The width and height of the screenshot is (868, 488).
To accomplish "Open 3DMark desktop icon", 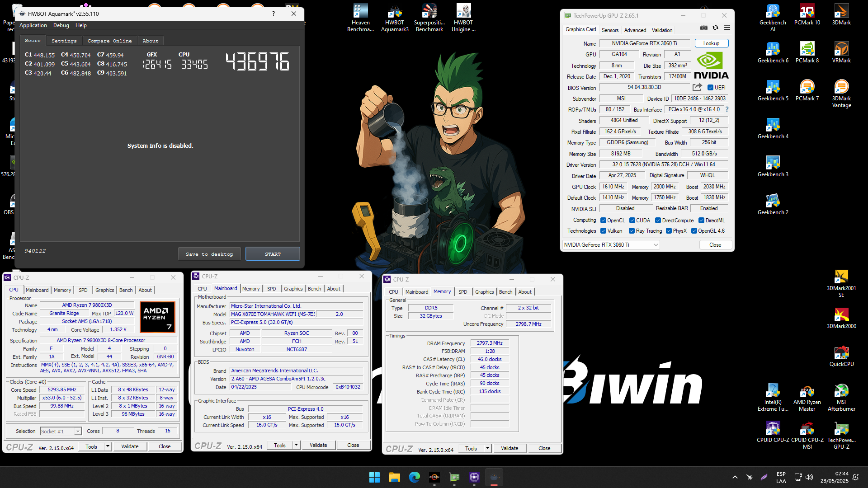I will (841, 15).
